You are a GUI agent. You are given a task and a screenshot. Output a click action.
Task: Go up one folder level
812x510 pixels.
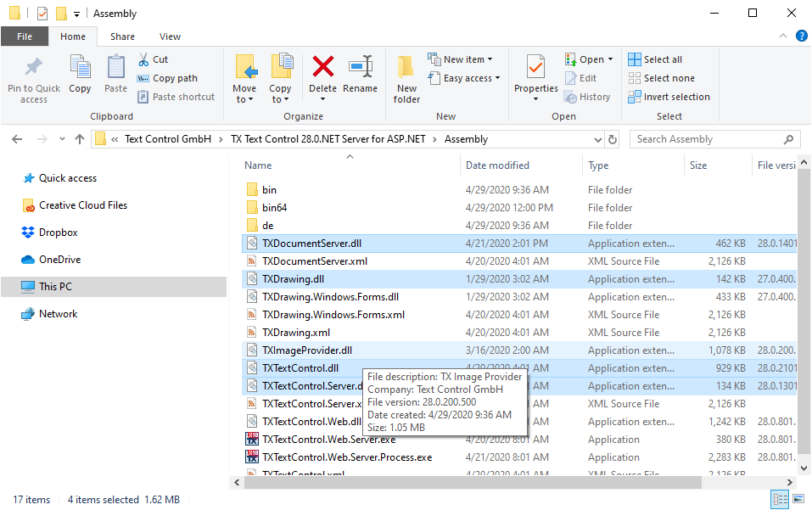(x=79, y=139)
